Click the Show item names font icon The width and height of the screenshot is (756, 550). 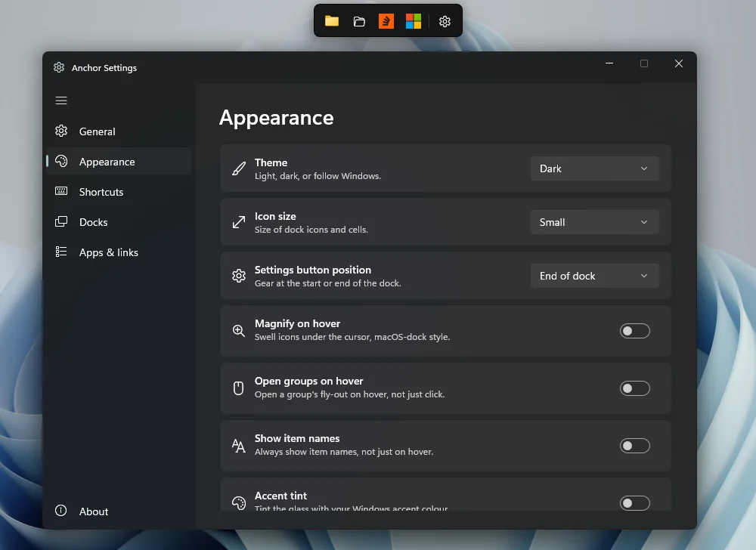pos(239,446)
